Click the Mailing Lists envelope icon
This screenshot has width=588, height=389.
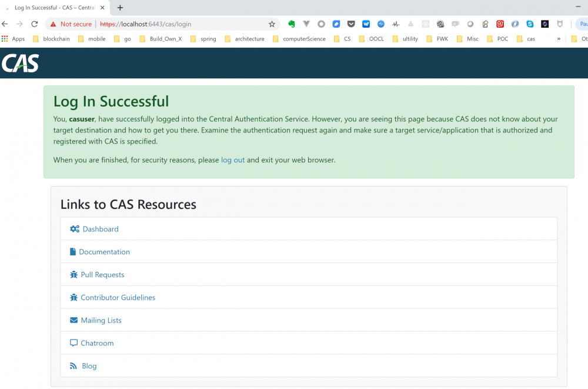point(74,320)
